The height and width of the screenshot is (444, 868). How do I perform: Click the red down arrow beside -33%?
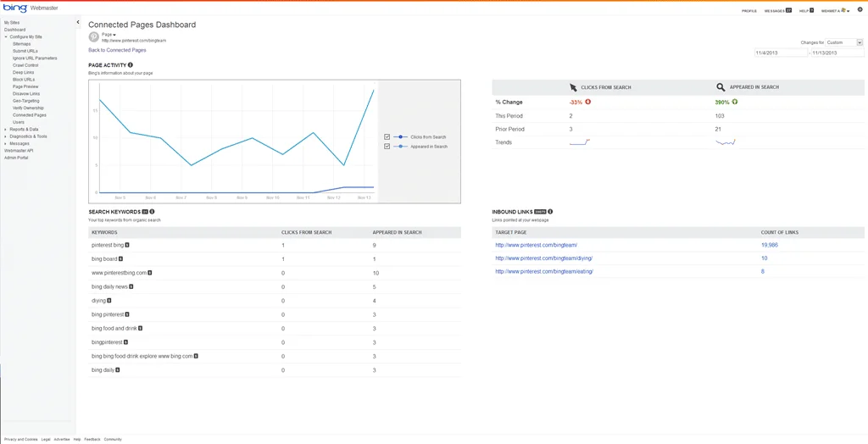[588, 102]
